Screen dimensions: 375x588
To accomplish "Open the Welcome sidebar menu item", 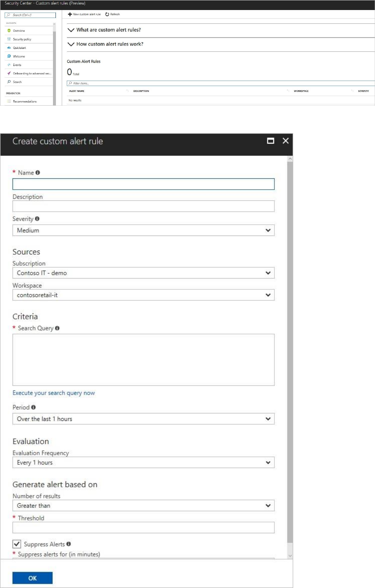I will 19,56.
